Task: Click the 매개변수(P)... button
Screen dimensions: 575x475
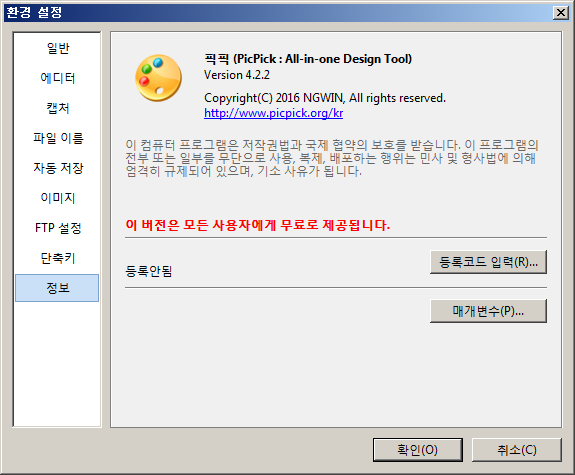Action: point(488,311)
